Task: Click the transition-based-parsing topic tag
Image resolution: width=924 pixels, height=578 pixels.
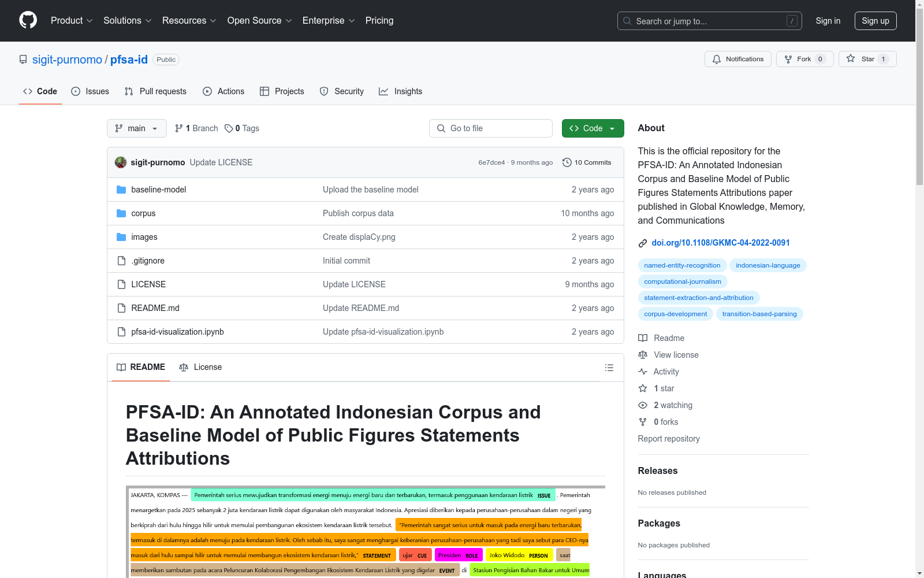Action: (759, 314)
